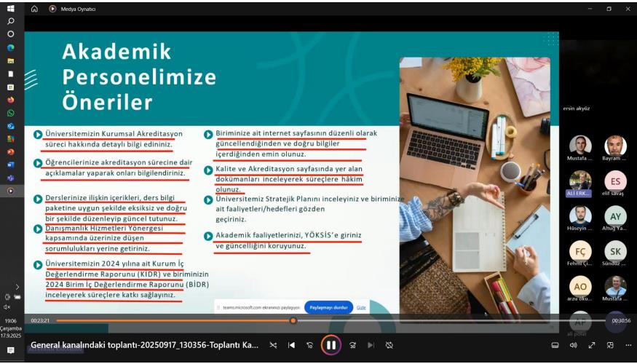The image size is (637, 364).
Task: Click the greyed-out next track button
Action: pyautogui.click(x=371, y=345)
